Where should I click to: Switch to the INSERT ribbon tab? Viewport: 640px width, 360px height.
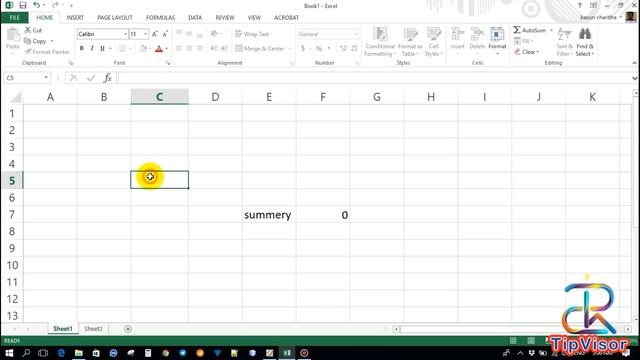[x=75, y=18]
